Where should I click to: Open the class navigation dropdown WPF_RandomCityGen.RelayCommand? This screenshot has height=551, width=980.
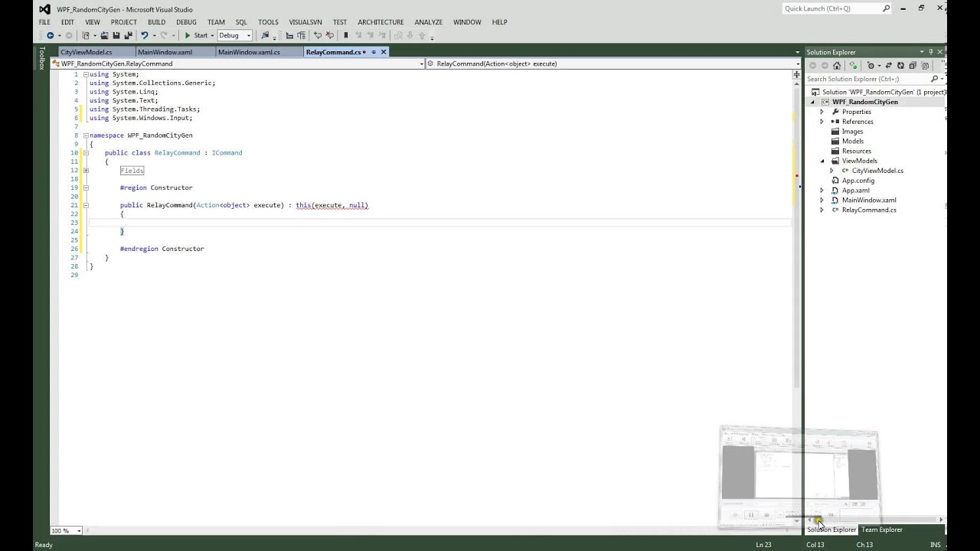(x=238, y=64)
